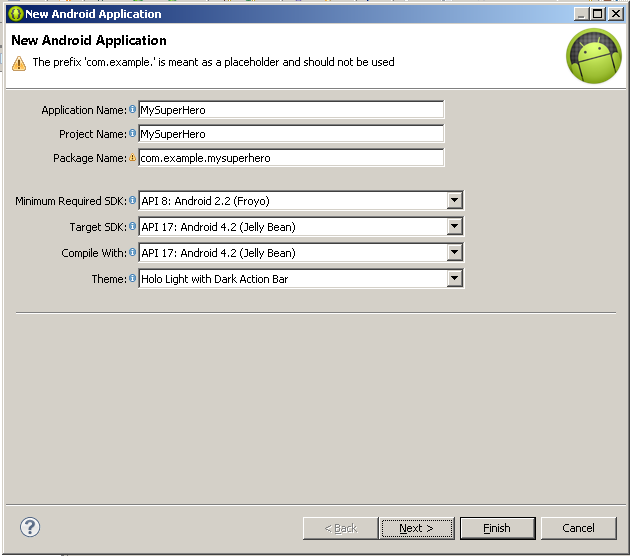The image size is (630, 556).
Task: Open the Minimum Required SDK dropdown
Action: pyautogui.click(x=454, y=200)
